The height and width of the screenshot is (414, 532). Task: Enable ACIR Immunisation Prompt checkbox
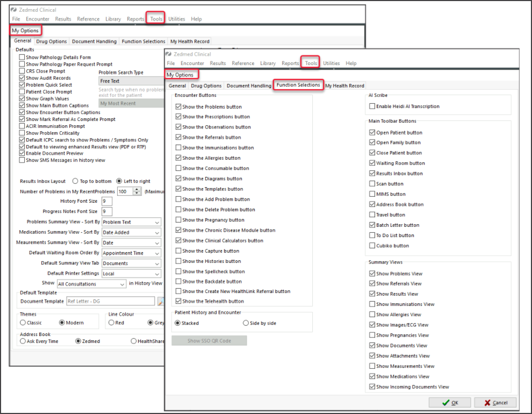[22, 126]
